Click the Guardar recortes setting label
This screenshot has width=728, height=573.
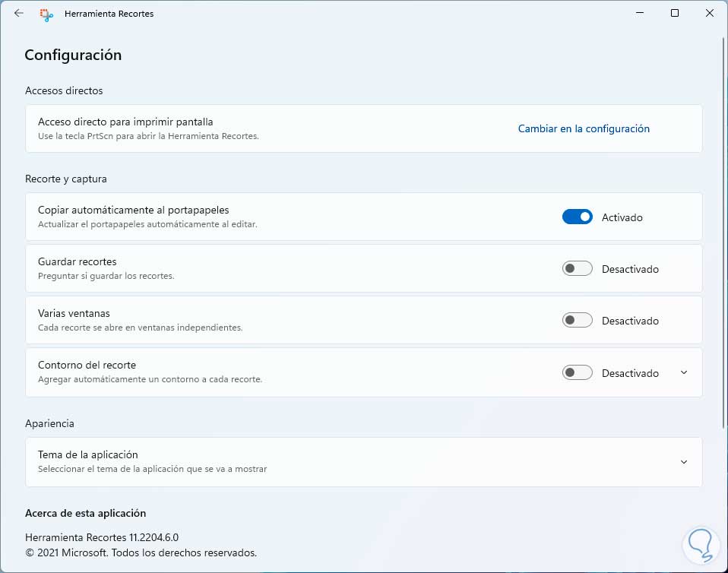pos(78,261)
